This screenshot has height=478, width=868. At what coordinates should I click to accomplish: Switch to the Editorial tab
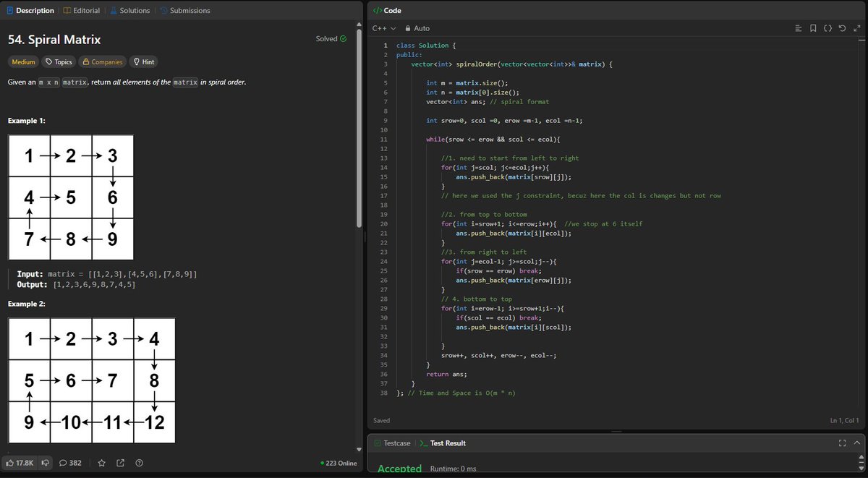pyautogui.click(x=81, y=11)
